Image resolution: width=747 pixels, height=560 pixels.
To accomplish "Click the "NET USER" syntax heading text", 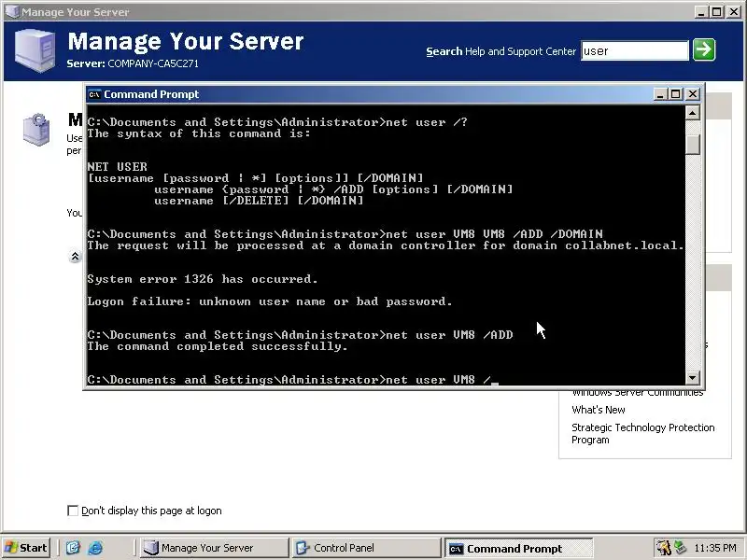I will [x=118, y=167].
